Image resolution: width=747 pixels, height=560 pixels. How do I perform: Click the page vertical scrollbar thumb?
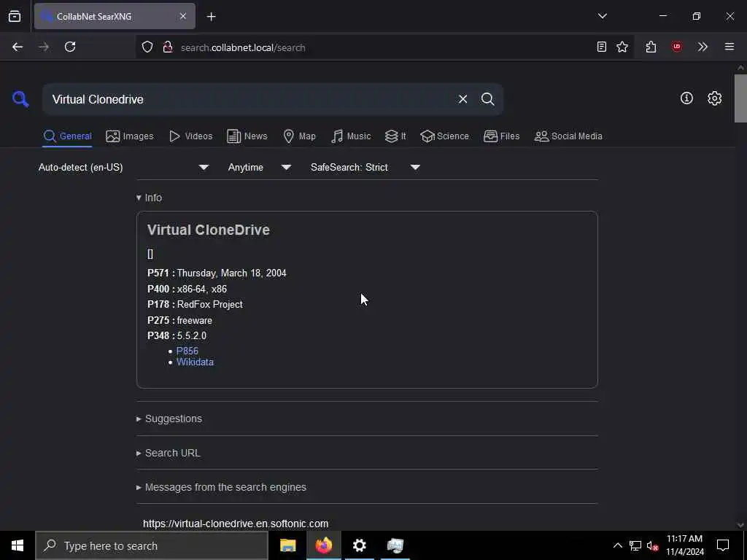740,98
